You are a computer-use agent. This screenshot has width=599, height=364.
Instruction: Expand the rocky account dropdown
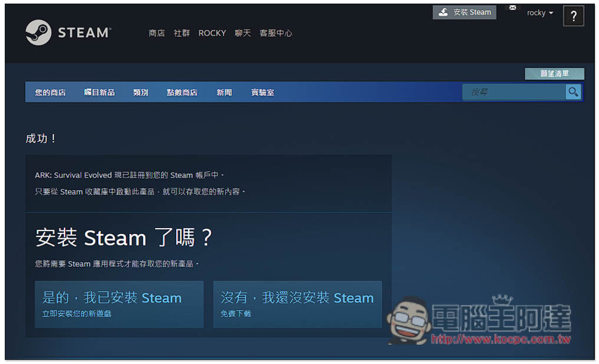tap(540, 13)
